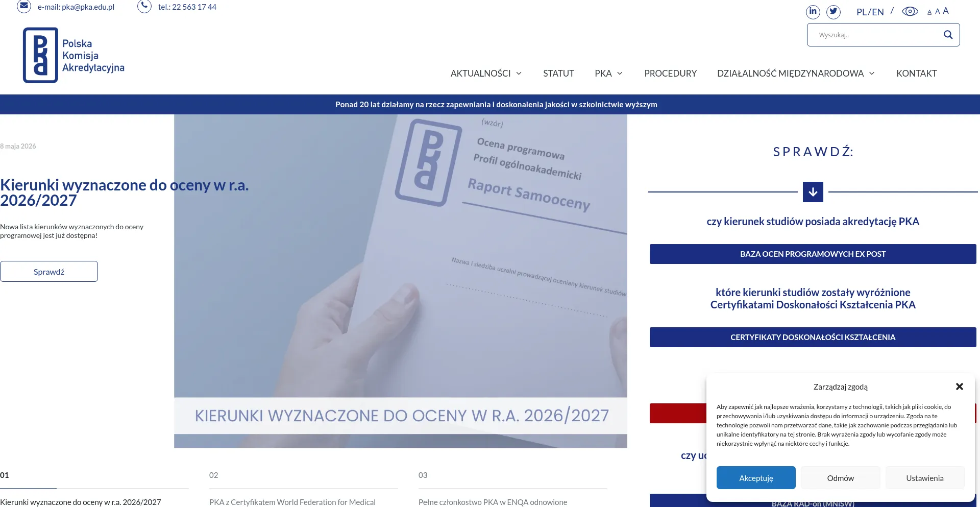Expand the AKTUALNOŚCI menu chevron
980x507 pixels.
519,74
